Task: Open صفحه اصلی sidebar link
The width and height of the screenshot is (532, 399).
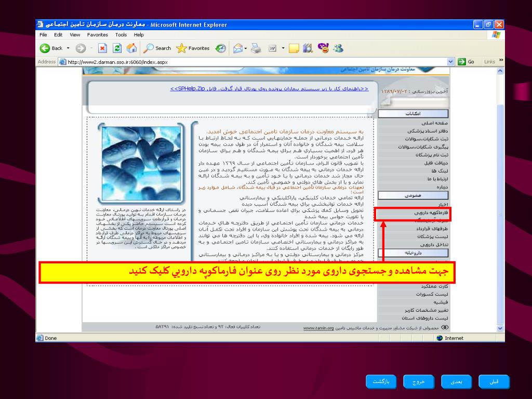Action: [435, 123]
